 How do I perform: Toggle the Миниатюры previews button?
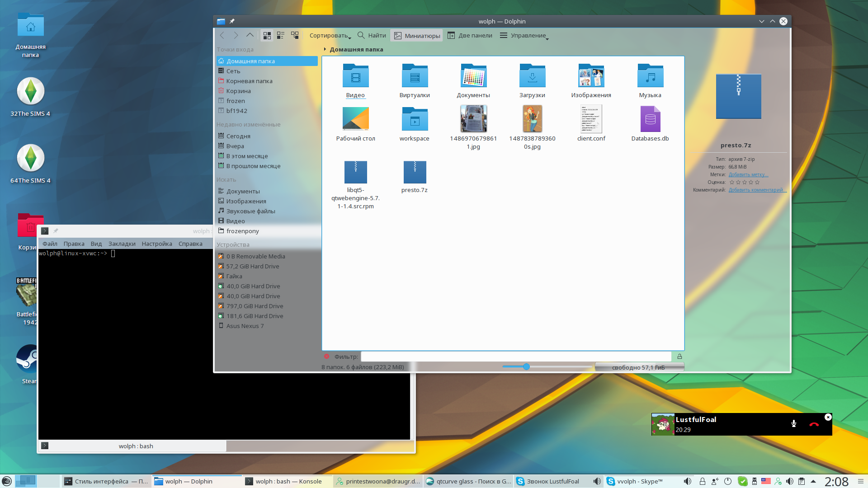tap(417, 36)
